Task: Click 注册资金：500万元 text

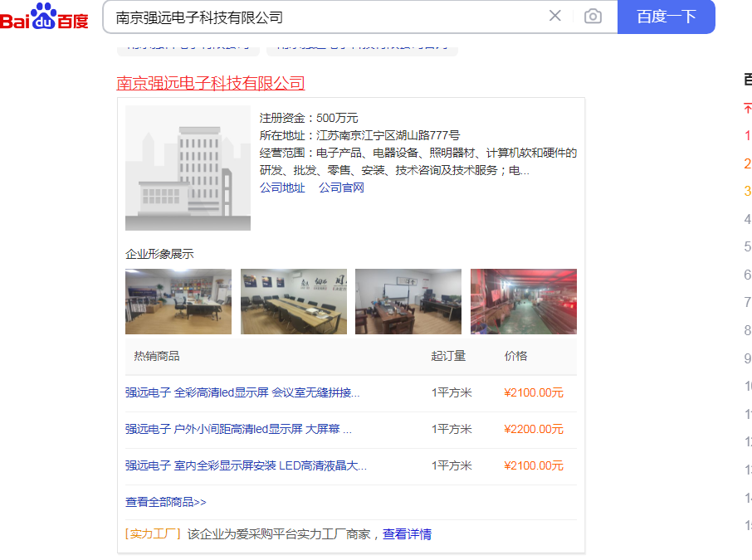Action: 309,118
